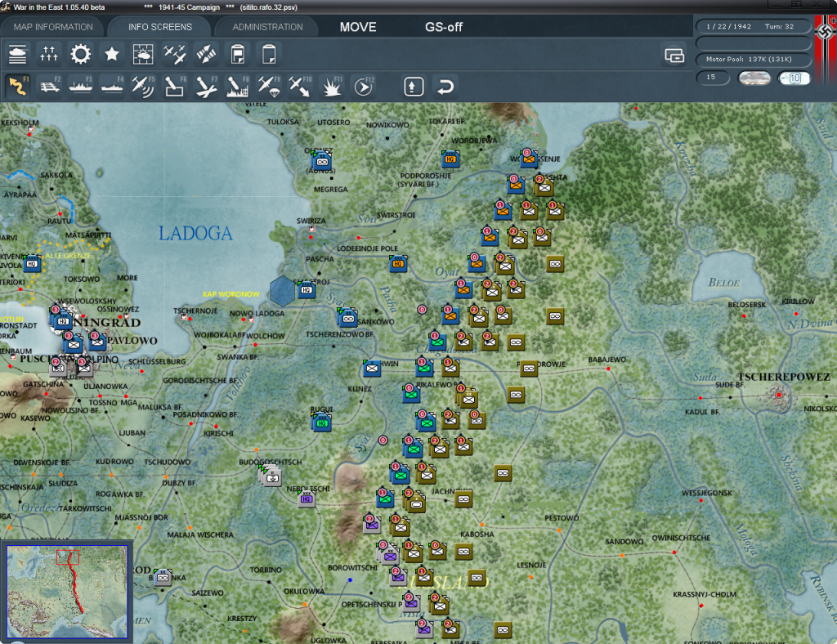Open the air doctrine planes icon

[x=175, y=55]
